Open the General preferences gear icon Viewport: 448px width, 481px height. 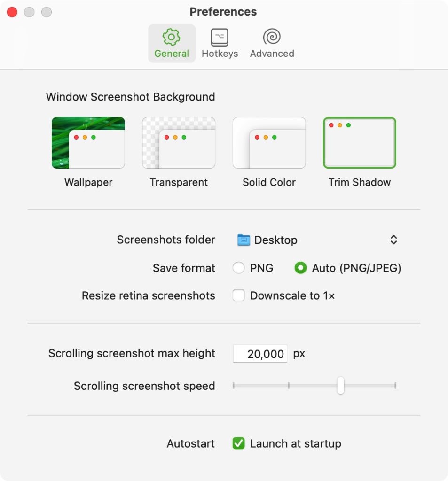pos(171,37)
